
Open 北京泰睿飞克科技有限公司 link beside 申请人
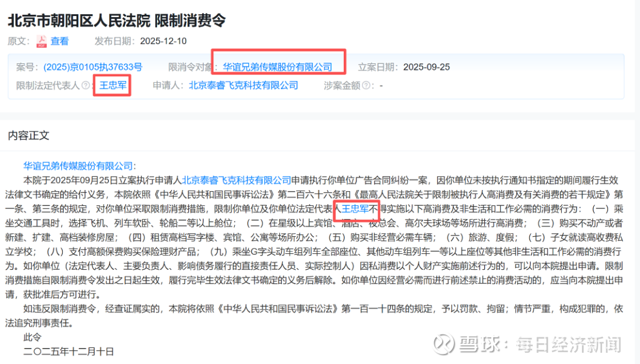tap(244, 86)
